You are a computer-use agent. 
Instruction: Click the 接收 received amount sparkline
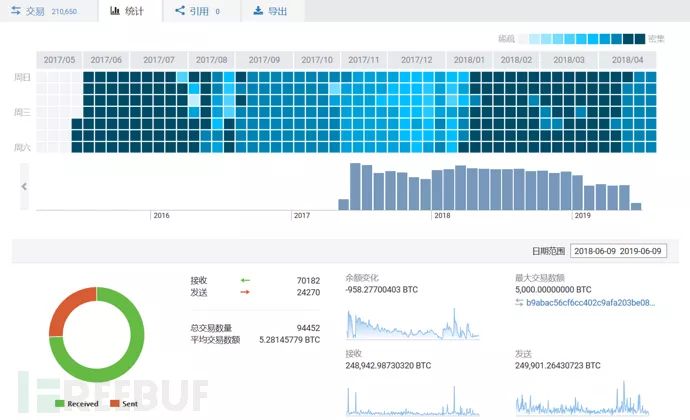coord(412,401)
